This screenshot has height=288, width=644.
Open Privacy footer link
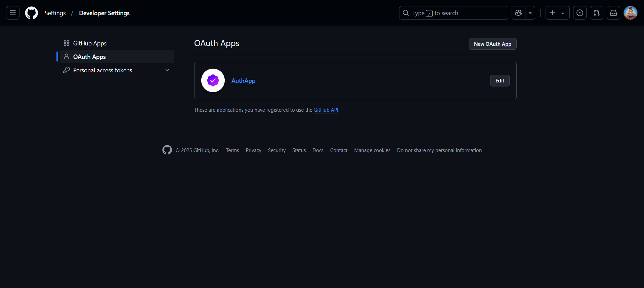[x=253, y=150]
